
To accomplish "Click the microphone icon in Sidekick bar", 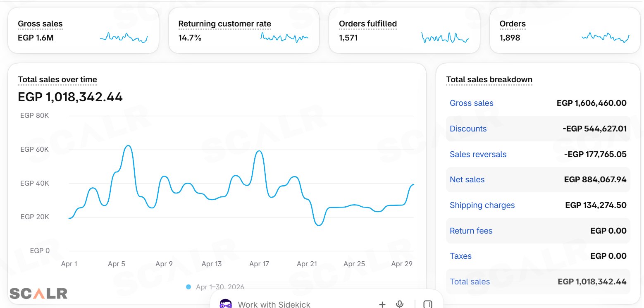I will [x=400, y=304].
